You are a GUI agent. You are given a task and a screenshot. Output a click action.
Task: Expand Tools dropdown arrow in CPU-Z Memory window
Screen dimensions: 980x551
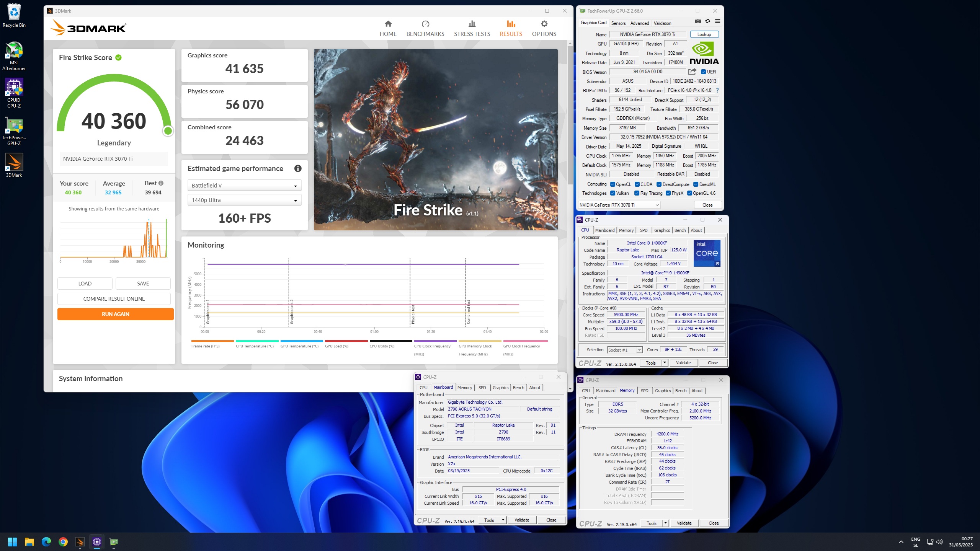pos(665,523)
